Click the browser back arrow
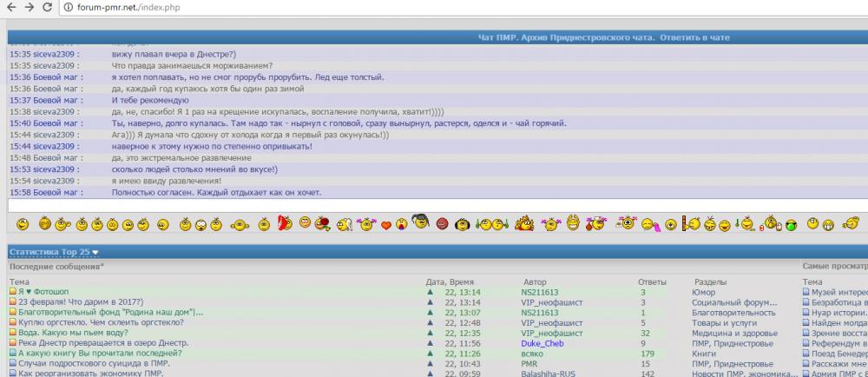This screenshot has width=868, height=377. click(10, 7)
